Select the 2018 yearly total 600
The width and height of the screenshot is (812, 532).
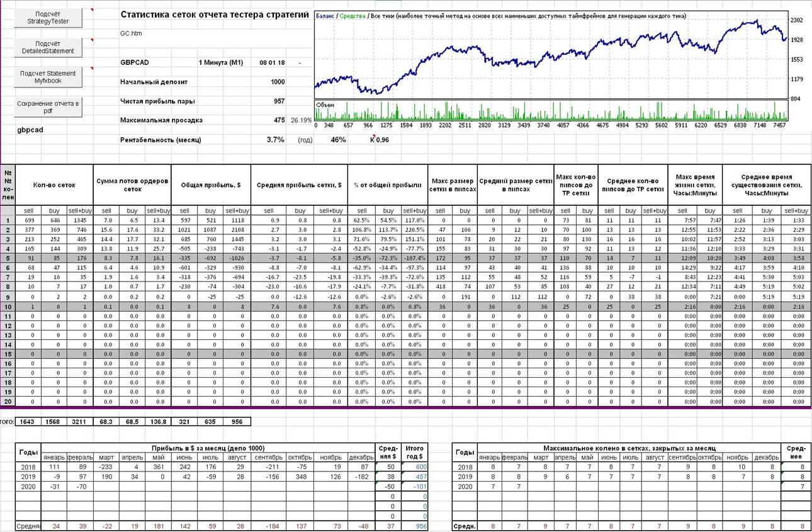pos(416,467)
